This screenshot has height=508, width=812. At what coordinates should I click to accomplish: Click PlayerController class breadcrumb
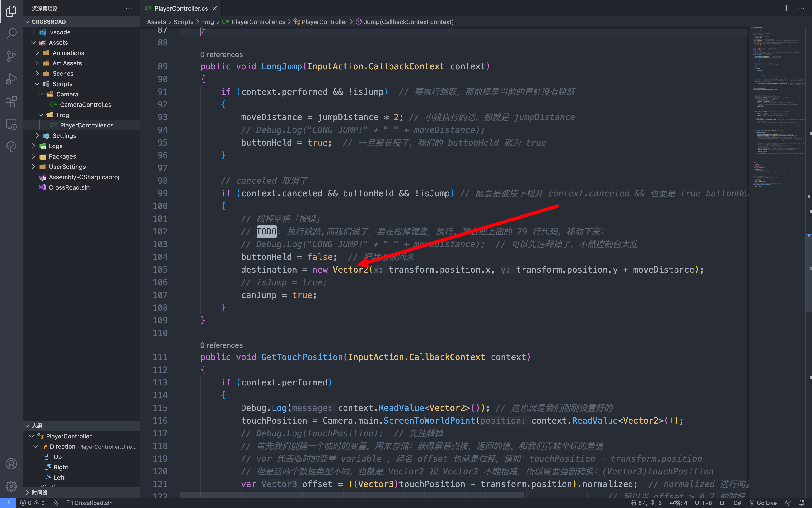pyautogui.click(x=320, y=22)
